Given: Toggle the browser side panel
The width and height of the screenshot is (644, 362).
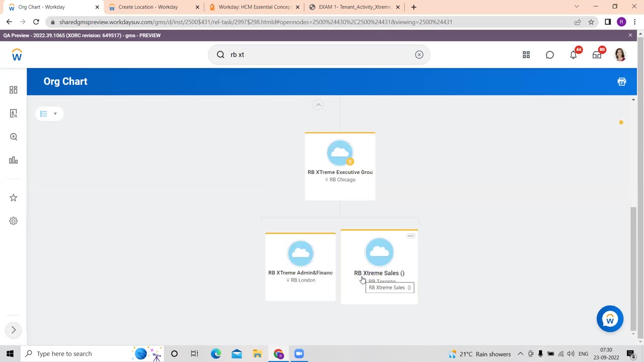Looking at the screenshot, I should (608, 22).
